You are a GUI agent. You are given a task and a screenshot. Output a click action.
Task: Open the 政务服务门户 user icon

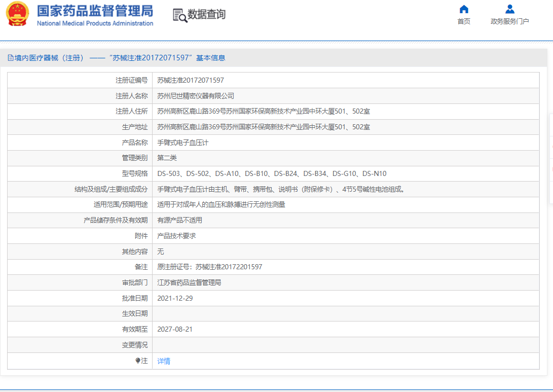pyautogui.click(x=509, y=9)
